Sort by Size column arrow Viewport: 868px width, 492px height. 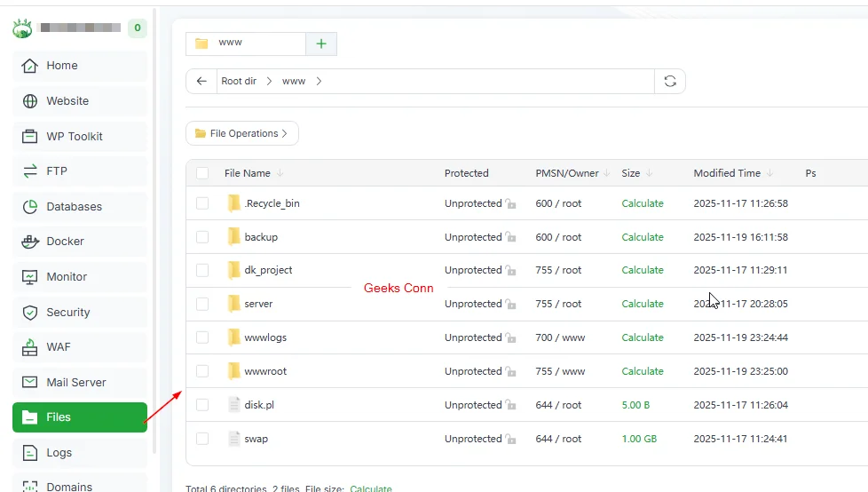pos(649,173)
